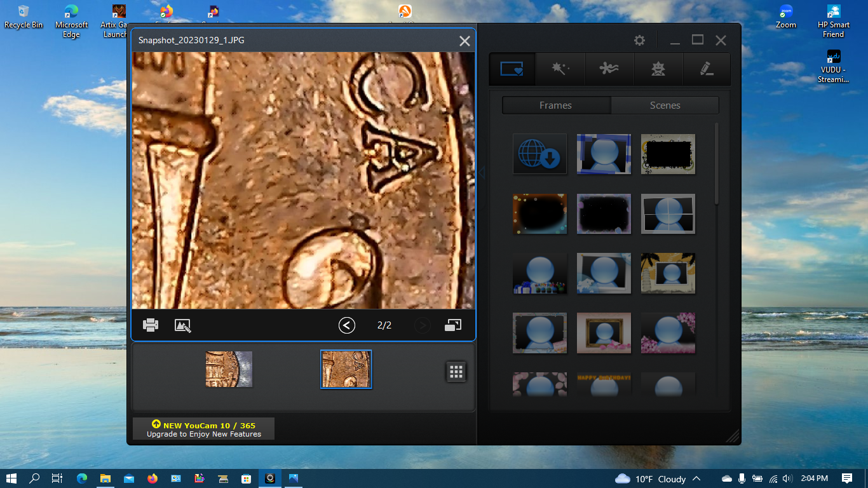Viewport: 868px width, 488px height.
Task: Open the Recycle Bin desktop icon
Action: 24,17
